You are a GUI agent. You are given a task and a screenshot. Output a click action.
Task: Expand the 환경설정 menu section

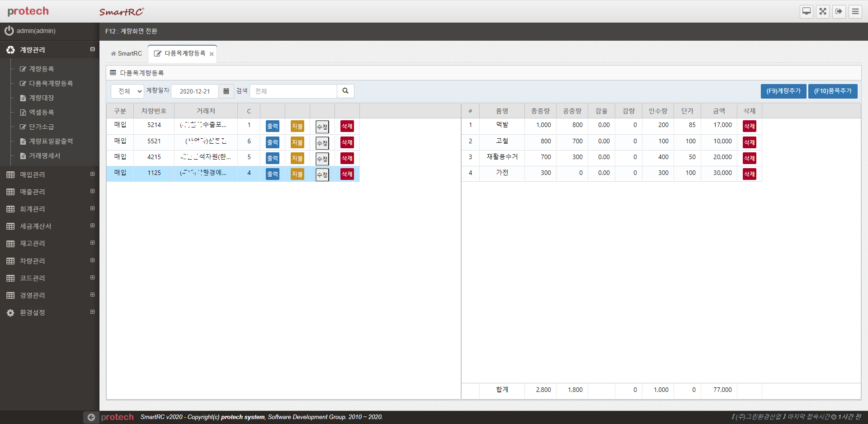click(92, 312)
